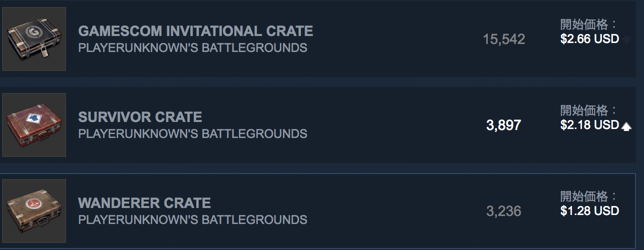The height and width of the screenshot is (250, 644).
Task: Click the starting price label above $2.18 USD
Action: [x=589, y=110]
